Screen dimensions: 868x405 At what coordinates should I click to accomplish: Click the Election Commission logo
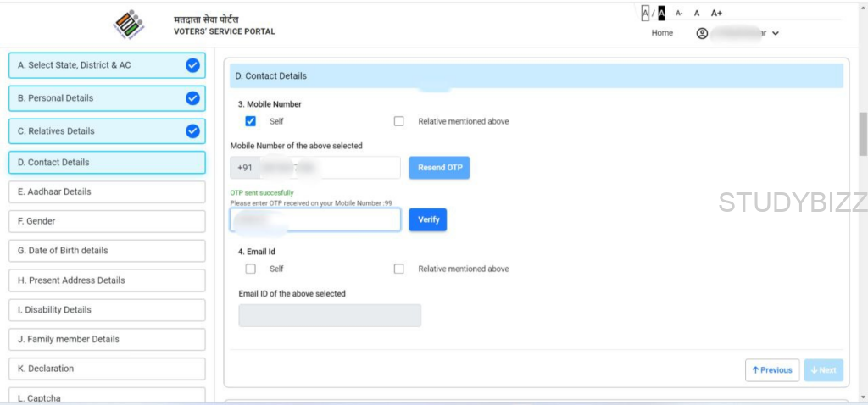[129, 25]
